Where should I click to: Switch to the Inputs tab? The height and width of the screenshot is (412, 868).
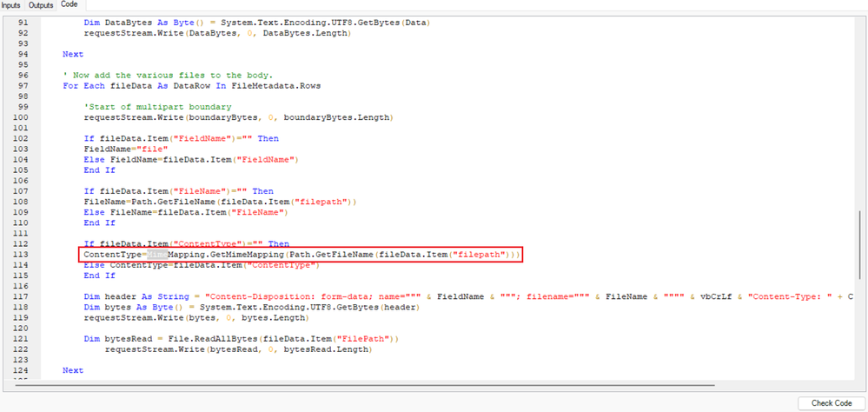click(11, 5)
